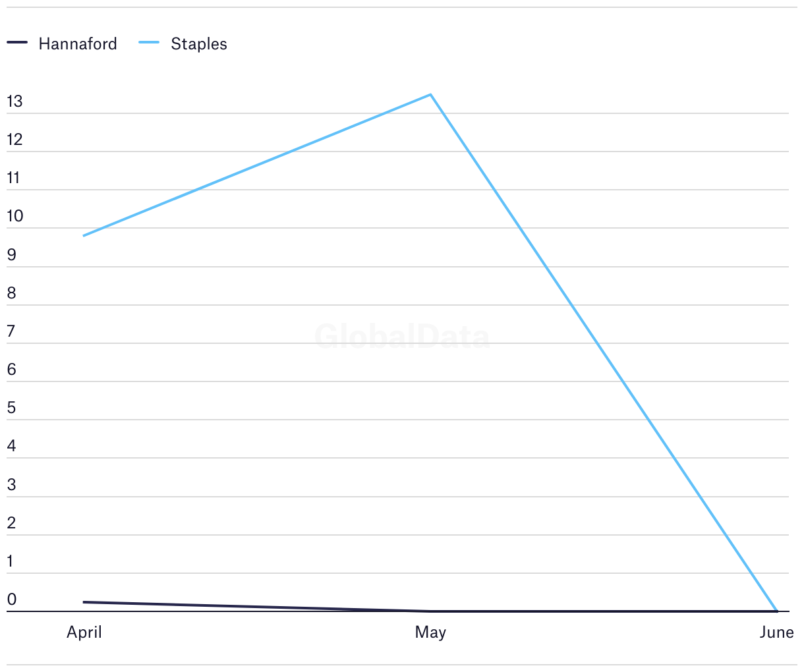Click the Staples line start at April
Viewport: 804px width, 672px height.
(x=84, y=235)
